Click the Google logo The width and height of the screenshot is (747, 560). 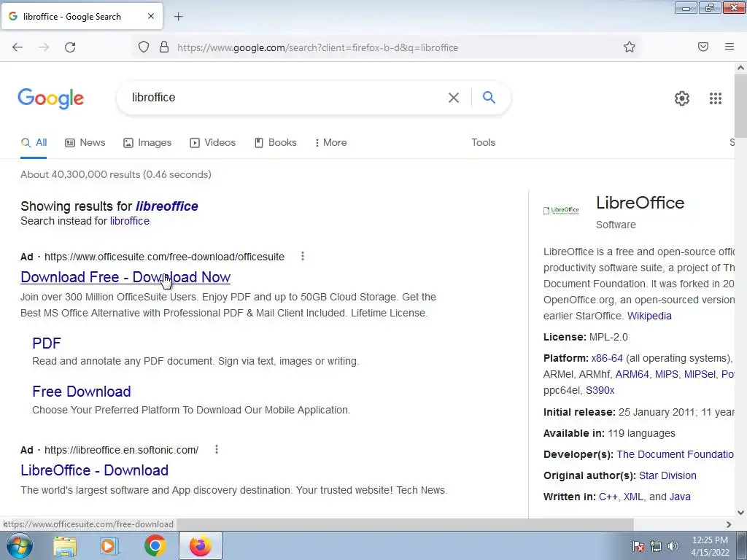coord(51,98)
